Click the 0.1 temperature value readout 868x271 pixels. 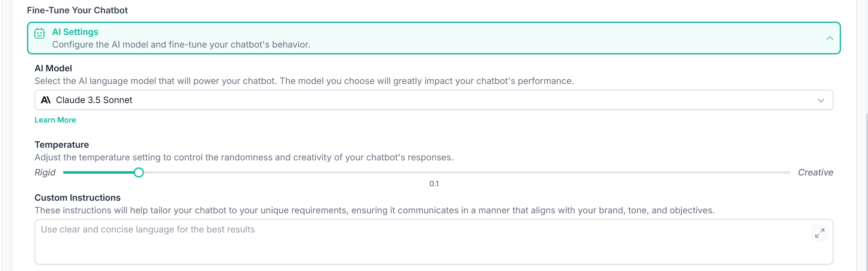[434, 184]
